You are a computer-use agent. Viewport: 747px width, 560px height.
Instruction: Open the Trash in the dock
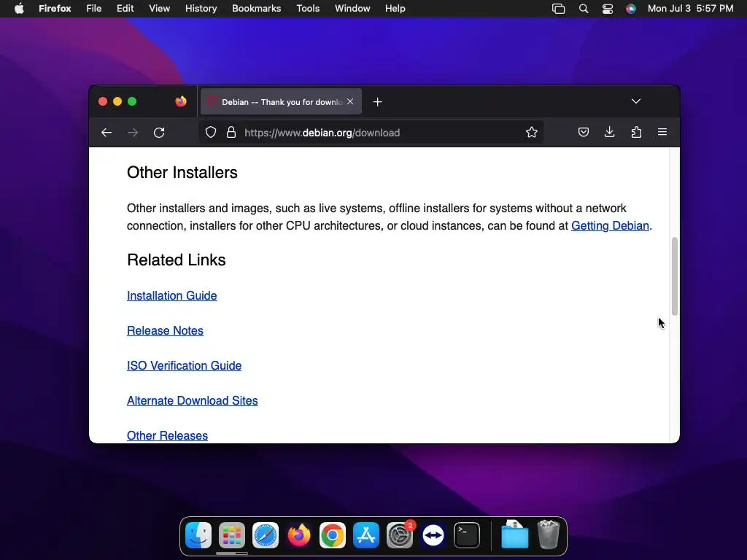pyautogui.click(x=549, y=534)
